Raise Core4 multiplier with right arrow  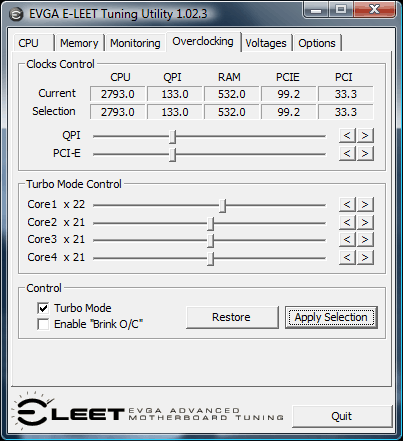365,258
